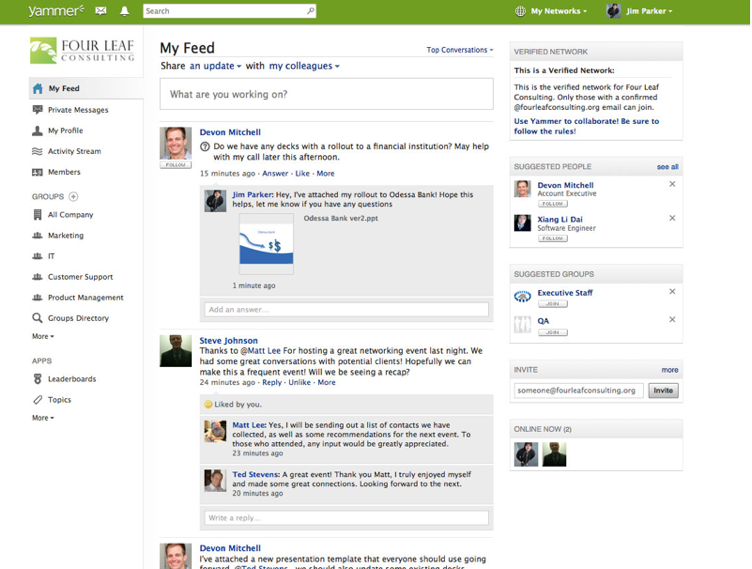Screen dimensions: 752x569
Task: Select My Feed in sidebar
Action: click(x=63, y=89)
